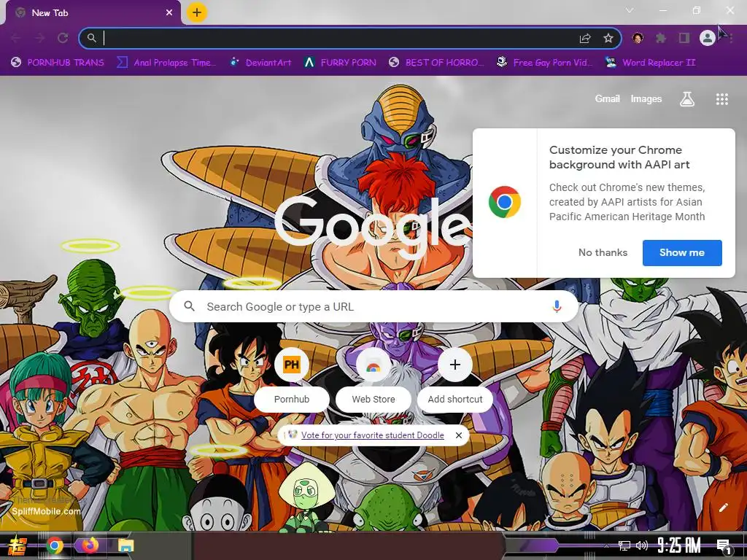Open network status in the system tray
This screenshot has width=747, height=560.
(x=624, y=545)
